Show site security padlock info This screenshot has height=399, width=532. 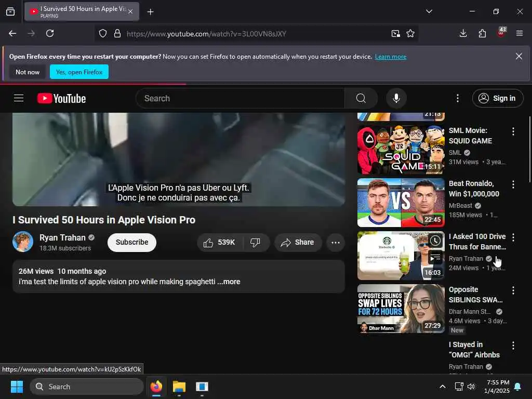point(117,33)
